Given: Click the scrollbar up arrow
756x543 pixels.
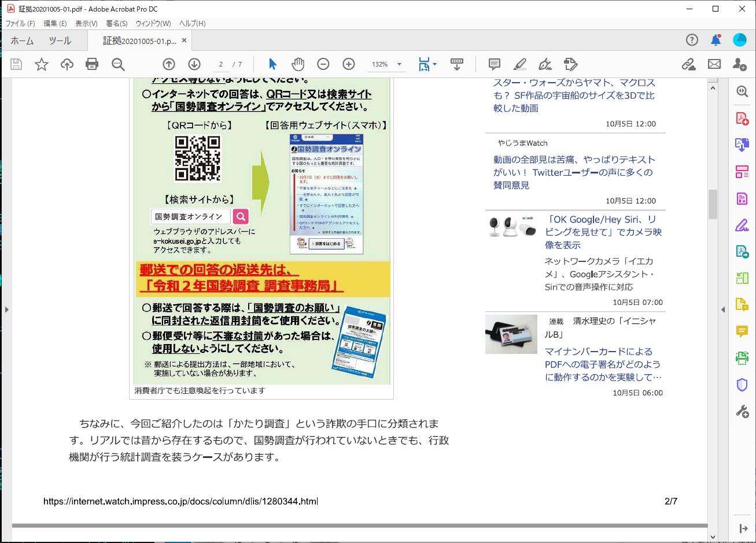Looking at the screenshot, I should pos(713,87).
